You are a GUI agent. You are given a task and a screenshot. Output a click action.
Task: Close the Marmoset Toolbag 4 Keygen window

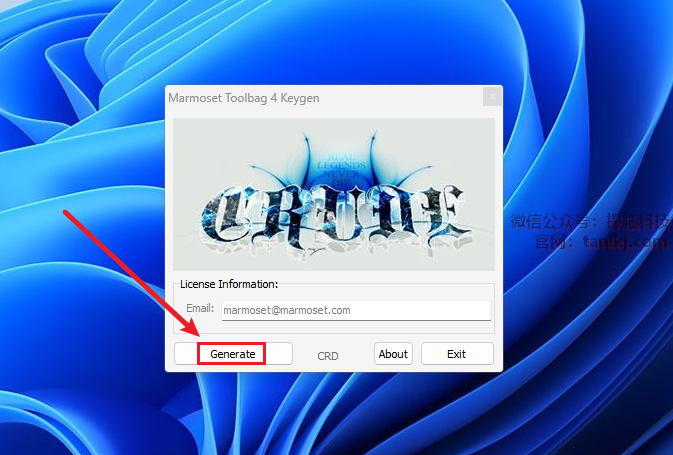pyautogui.click(x=492, y=97)
